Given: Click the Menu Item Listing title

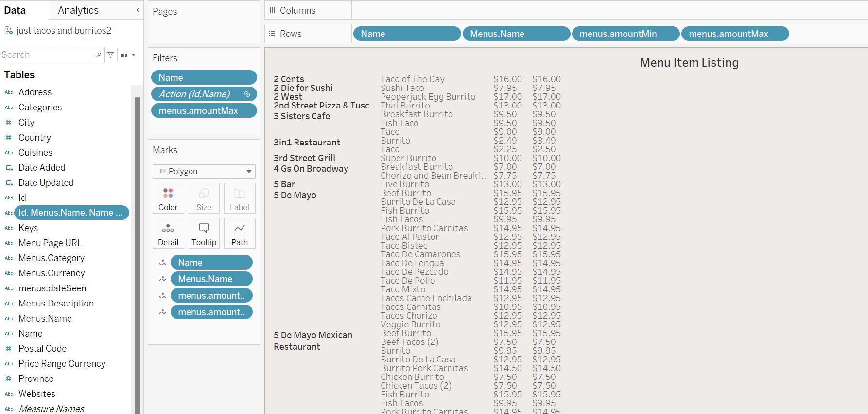Looking at the screenshot, I should tap(689, 63).
